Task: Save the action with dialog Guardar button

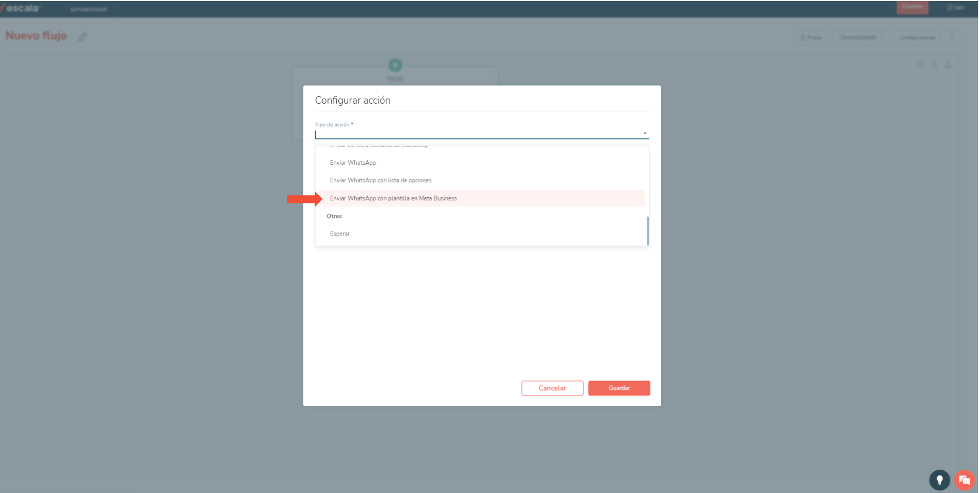Action: (x=619, y=388)
